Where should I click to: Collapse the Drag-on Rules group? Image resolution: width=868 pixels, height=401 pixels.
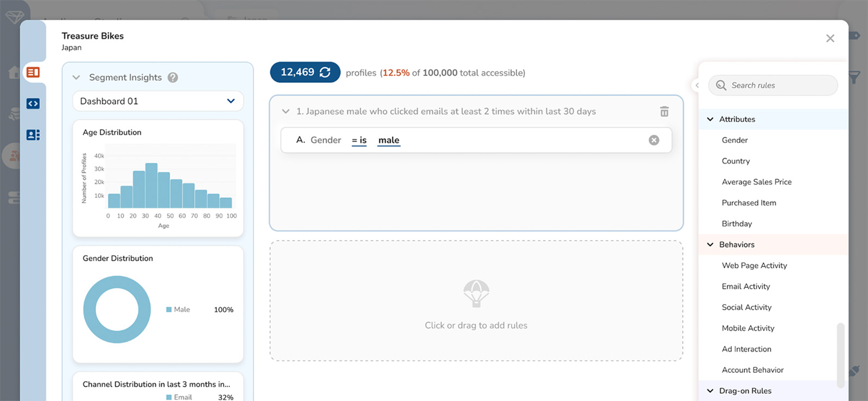tap(710, 391)
